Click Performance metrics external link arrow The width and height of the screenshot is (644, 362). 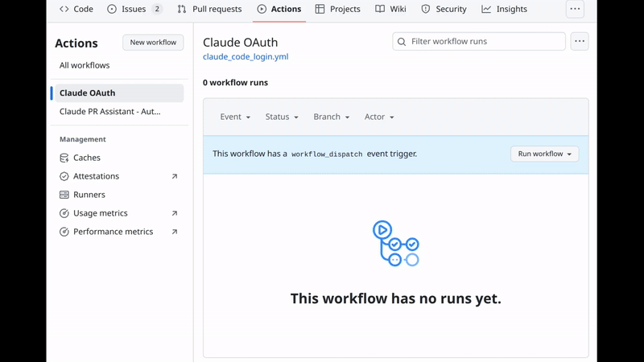point(175,232)
